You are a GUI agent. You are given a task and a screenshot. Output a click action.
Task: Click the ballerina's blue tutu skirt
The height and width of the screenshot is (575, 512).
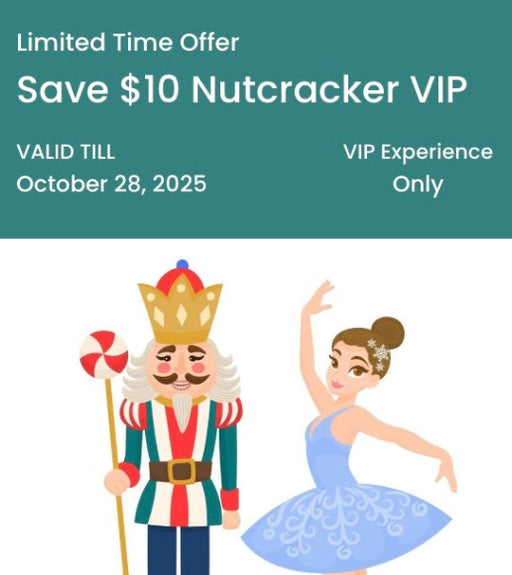tap(346, 525)
